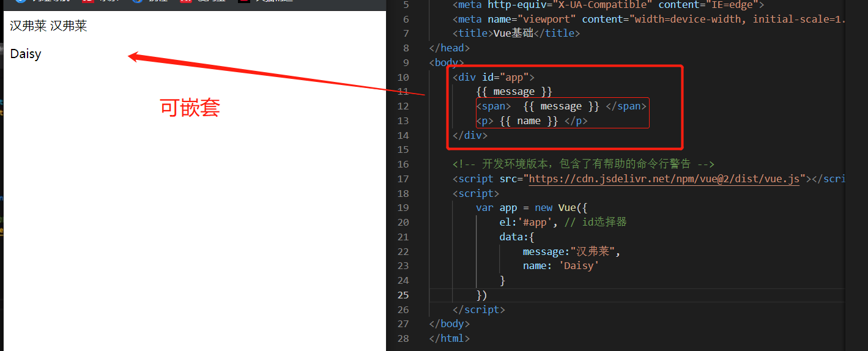Click the opening <span> tag on line 12
The height and width of the screenshot is (351, 868).
click(494, 106)
